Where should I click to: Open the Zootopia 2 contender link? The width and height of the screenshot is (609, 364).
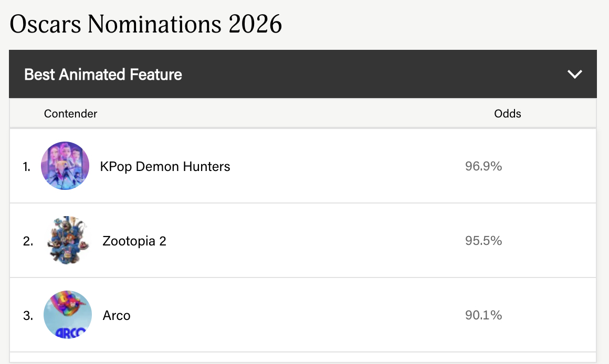134,241
